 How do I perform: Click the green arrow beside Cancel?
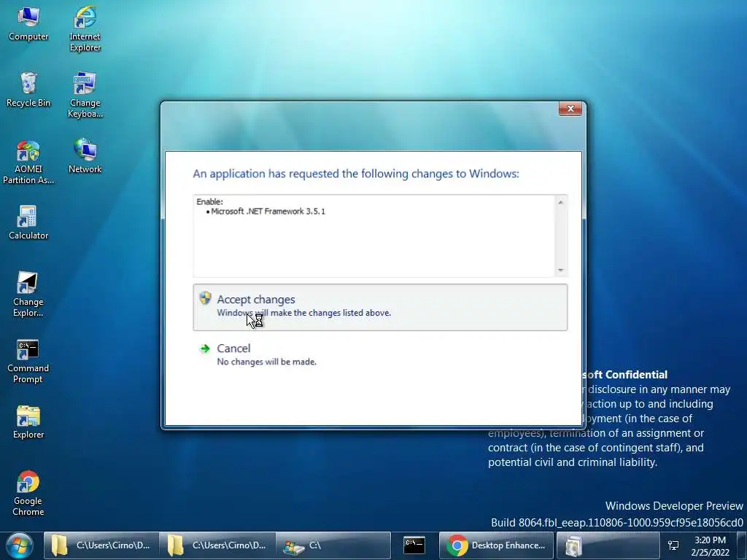[x=205, y=349]
